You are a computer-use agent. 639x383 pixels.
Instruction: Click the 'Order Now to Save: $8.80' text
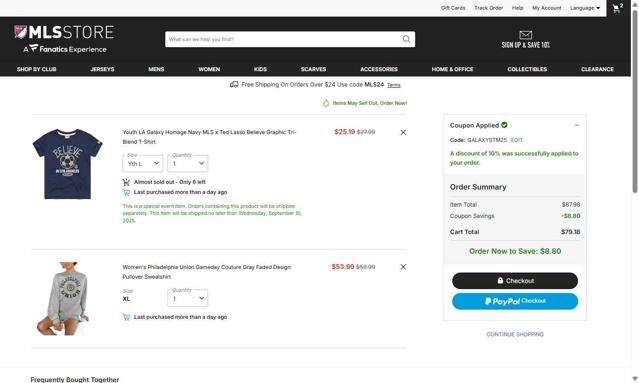(x=515, y=251)
